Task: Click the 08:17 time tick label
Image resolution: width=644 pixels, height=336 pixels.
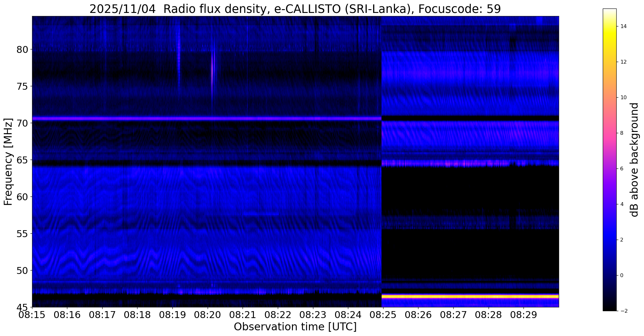Action: coord(102,315)
